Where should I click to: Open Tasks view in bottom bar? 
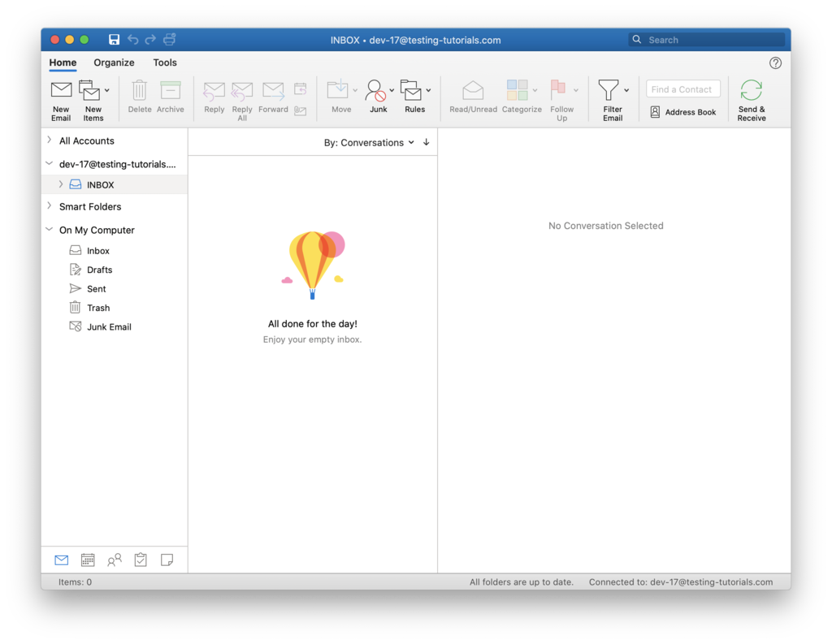click(x=141, y=560)
